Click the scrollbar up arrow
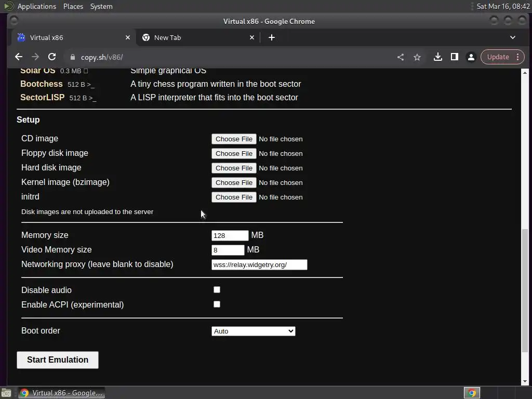This screenshot has width=532, height=399. pyautogui.click(x=525, y=73)
